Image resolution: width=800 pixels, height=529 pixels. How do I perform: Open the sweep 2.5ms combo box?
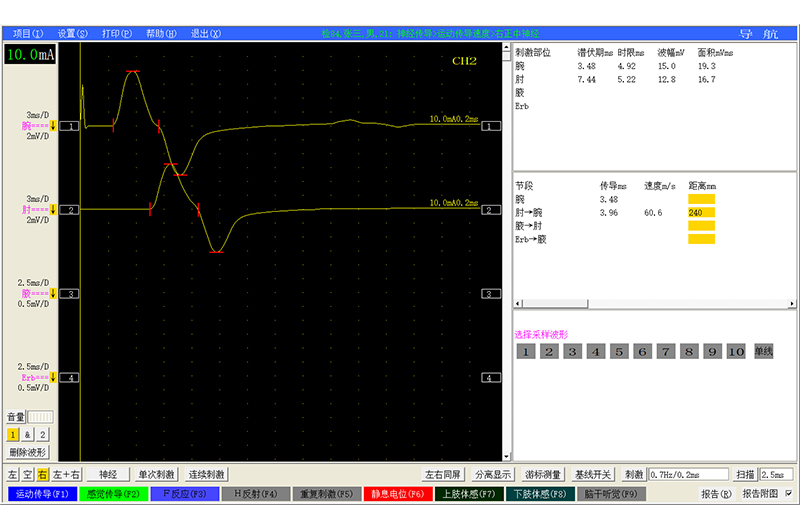pos(776,474)
